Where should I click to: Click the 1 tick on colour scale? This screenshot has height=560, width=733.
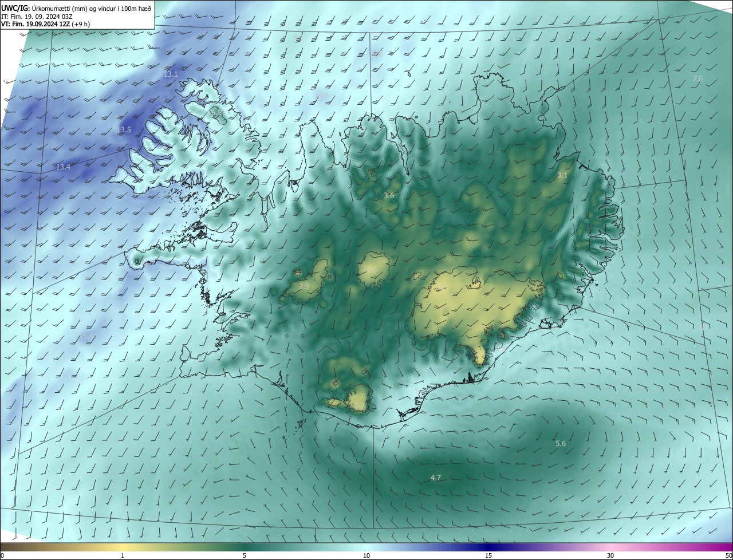click(x=123, y=555)
